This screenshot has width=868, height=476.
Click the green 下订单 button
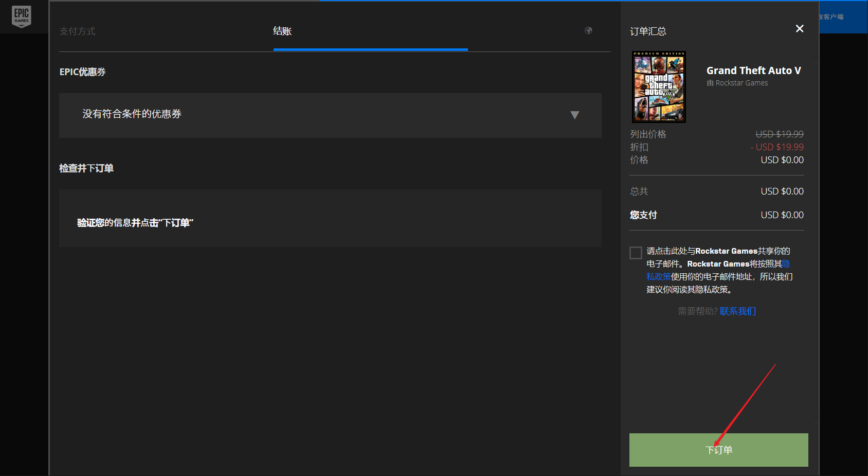click(719, 450)
